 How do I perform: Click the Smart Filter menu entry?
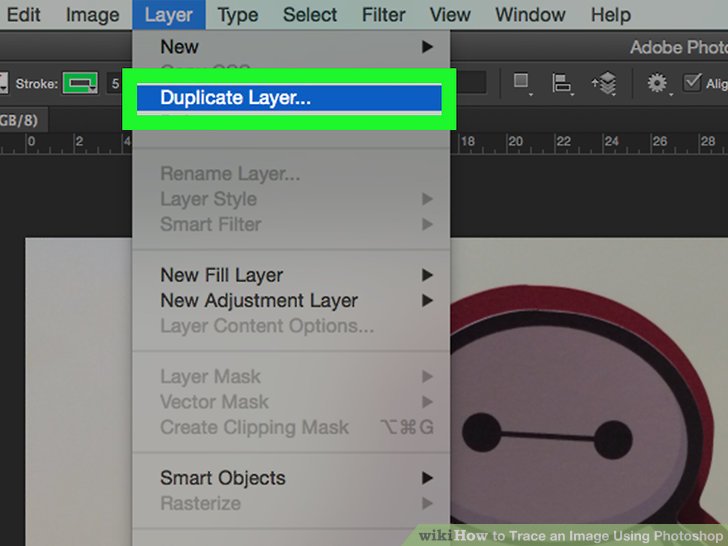pos(291,225)
